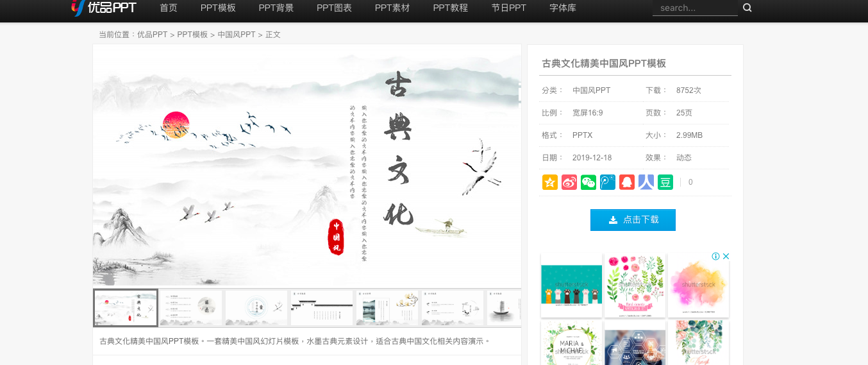Share template on Sina Weibo
This screenshot has width=868, height=365.
pos(569,182)
